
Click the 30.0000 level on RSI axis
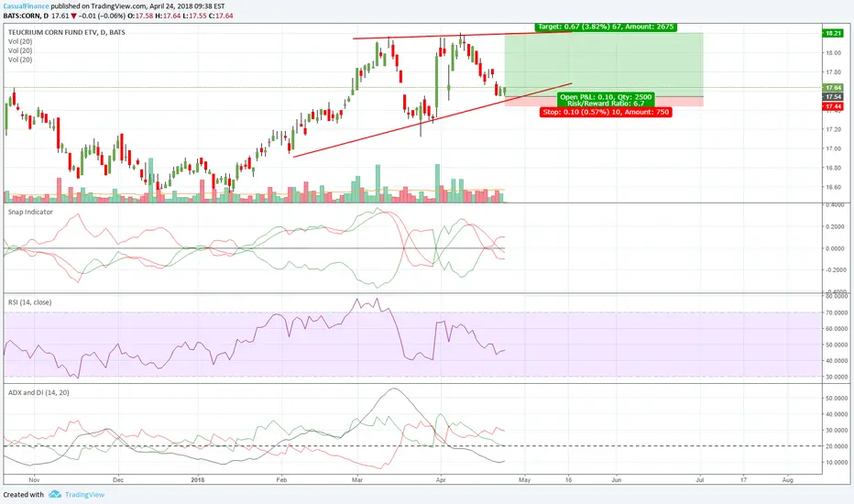coord(837,377)
